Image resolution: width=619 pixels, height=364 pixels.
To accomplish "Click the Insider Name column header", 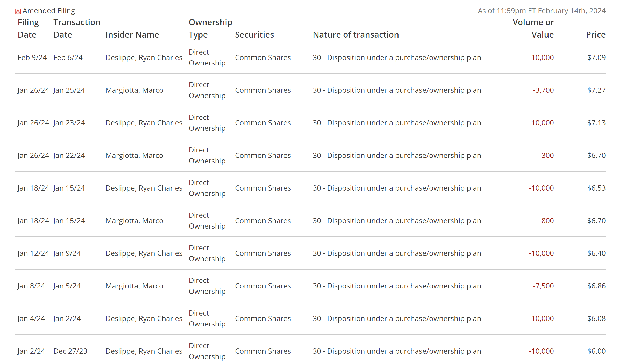I will pos(132,35).
